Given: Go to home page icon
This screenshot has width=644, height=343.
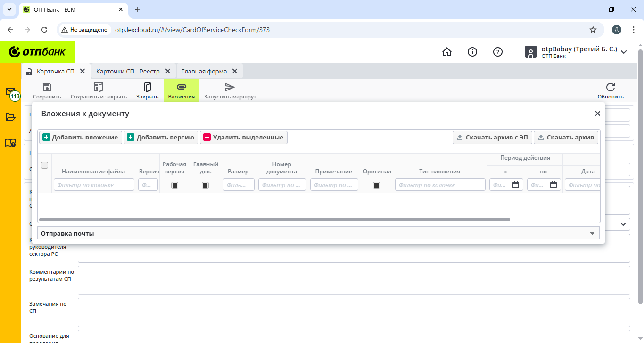Looking at the screenshot, I should [447, 52].
